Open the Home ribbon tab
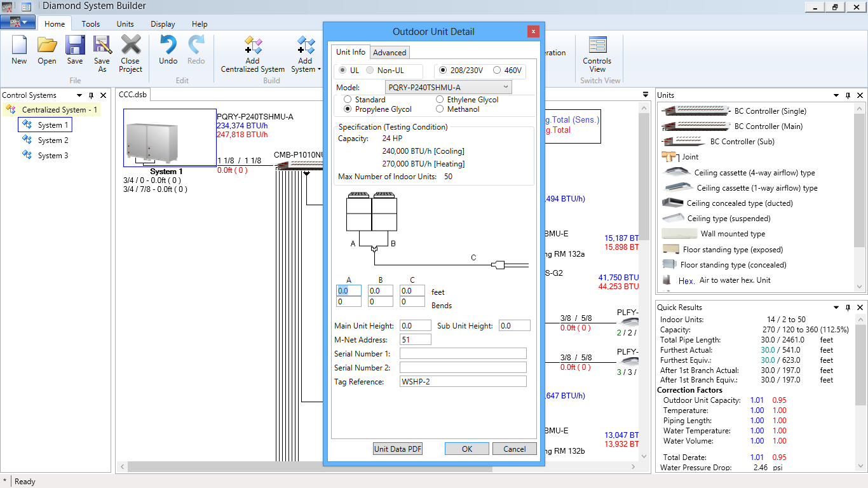The width and height of the screenshot is (868, 488). pyautogui.click(x=55, y=24)
